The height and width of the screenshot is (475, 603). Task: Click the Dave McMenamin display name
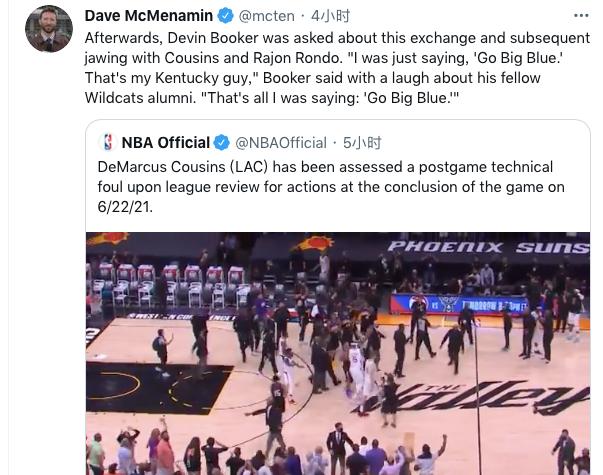(148, 16)
